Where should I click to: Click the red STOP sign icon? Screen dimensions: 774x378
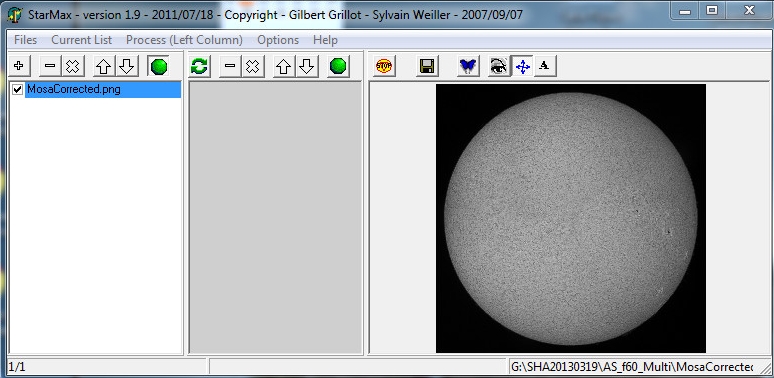pyautogui.click(x=384, y=66)
